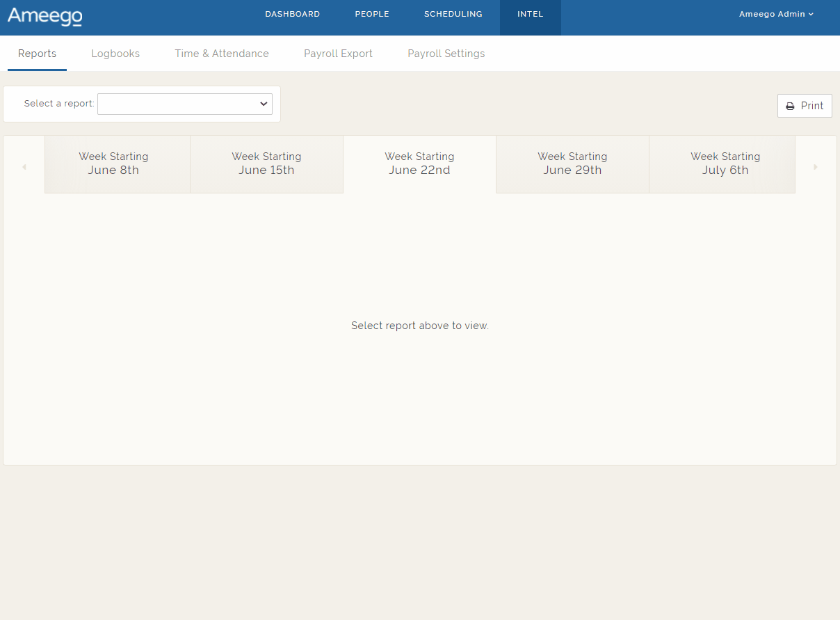Switch to the Time & Attendance tab

pyautogui.click(x=221, y=54)
